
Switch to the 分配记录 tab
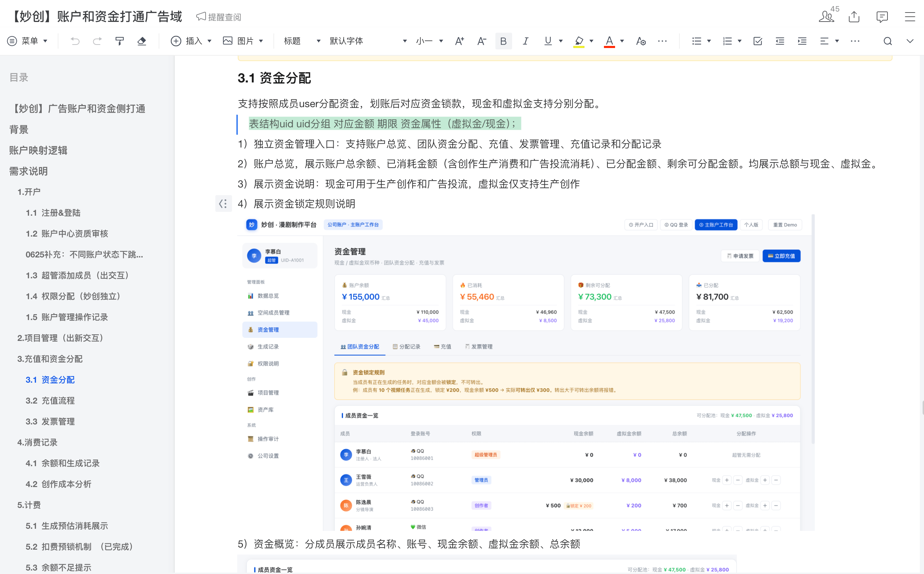[406, 346]
